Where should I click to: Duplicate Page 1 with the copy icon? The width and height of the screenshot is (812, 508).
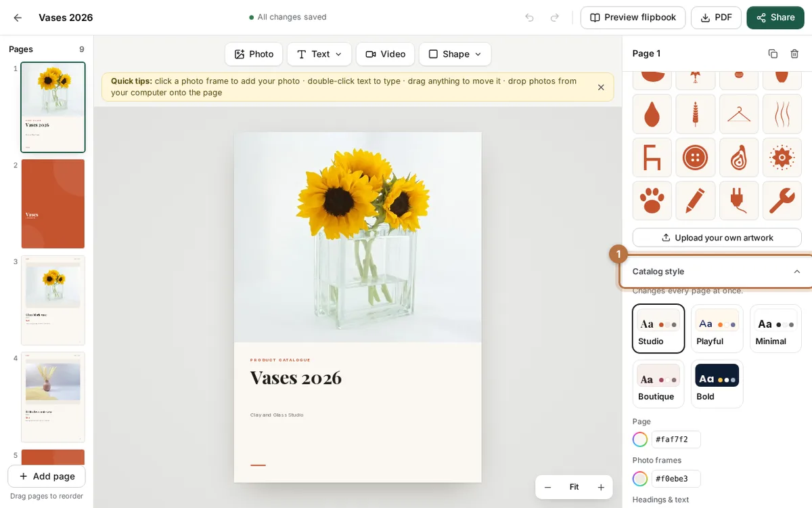coord(773,54)
